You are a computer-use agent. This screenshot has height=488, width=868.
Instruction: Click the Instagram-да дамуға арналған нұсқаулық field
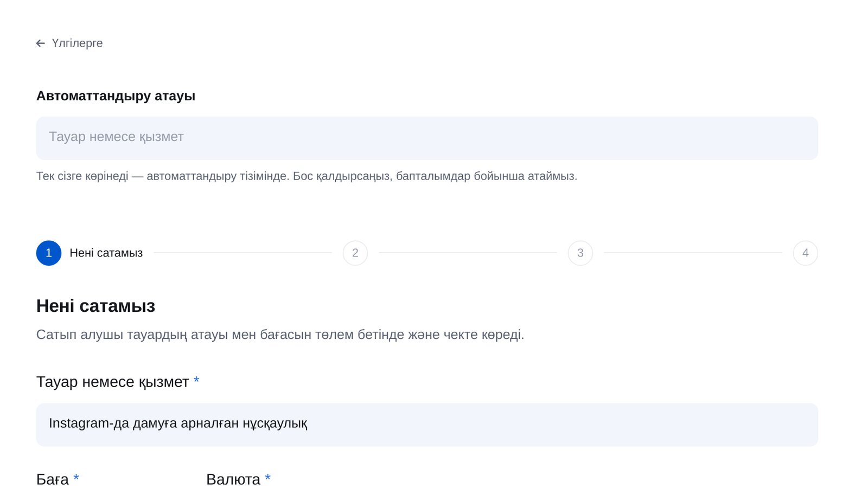coord(427,425)
